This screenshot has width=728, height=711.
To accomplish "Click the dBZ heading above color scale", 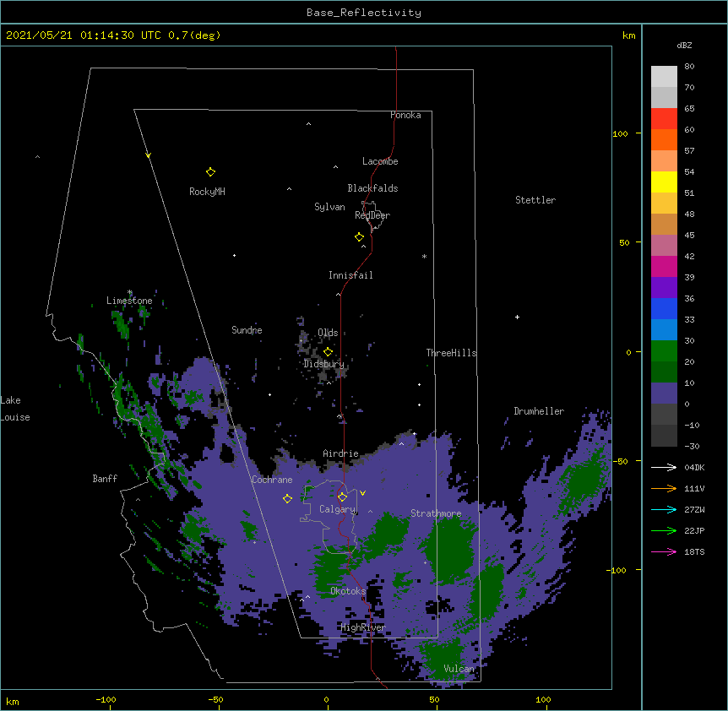I will pyautogui.click(x=684, y=45).
